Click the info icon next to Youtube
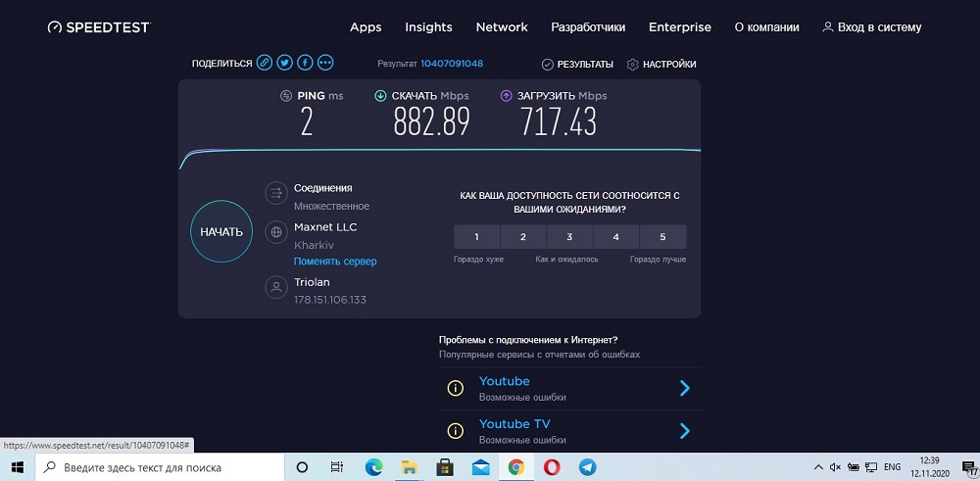 (456, 388)
